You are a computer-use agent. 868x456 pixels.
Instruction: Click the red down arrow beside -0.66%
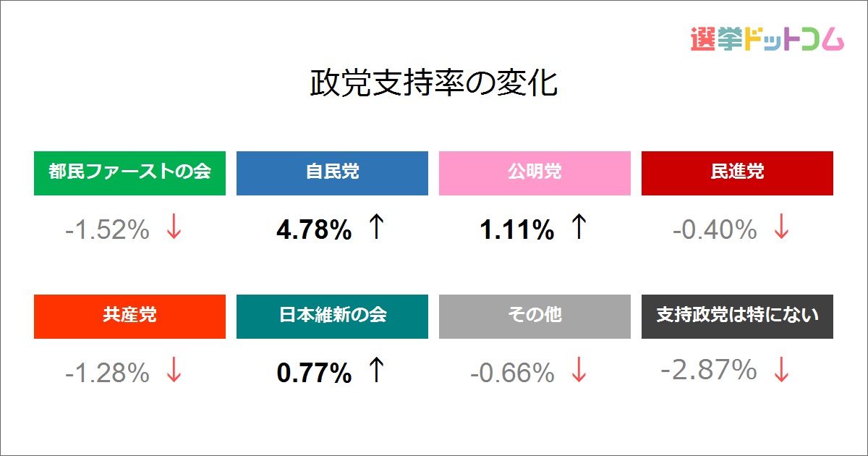coord(578,371)
